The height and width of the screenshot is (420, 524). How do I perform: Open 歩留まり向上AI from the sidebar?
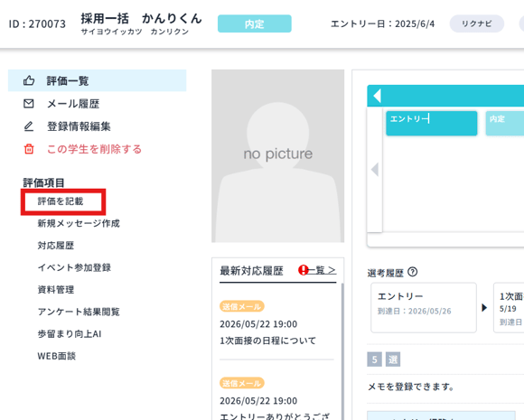click(70, 334)
